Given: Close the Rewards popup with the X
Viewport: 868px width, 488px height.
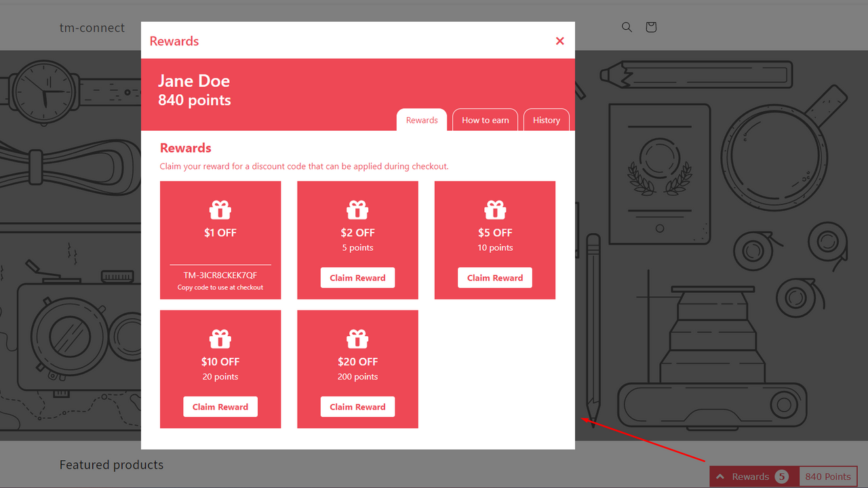Looking at the screenshot, I should 559,41.
